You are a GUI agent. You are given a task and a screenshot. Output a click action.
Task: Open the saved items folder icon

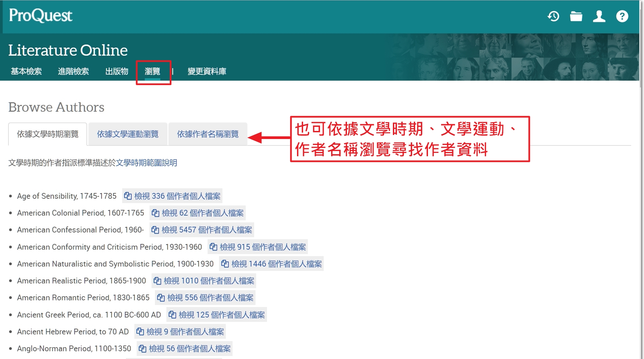[x=576, y=16]
